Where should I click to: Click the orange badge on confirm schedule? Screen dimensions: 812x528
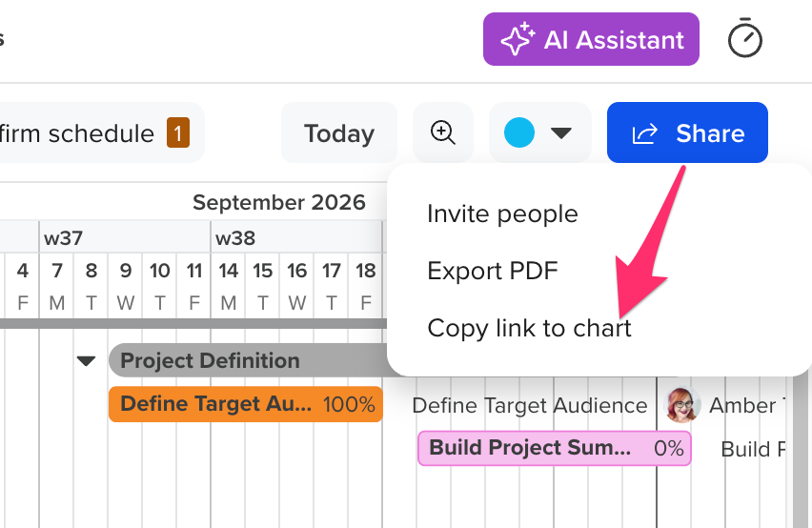point(177,132)
